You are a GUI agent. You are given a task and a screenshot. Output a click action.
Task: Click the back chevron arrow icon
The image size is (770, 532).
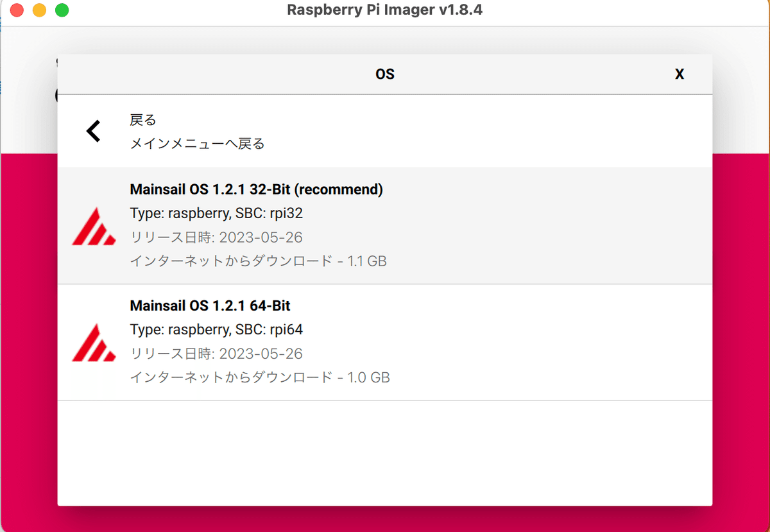click(x=94, y=132)
